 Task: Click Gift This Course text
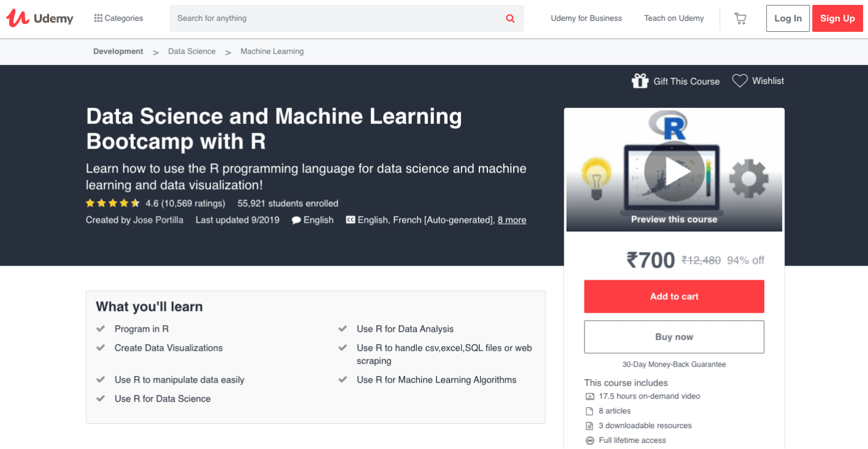[686, 82]
